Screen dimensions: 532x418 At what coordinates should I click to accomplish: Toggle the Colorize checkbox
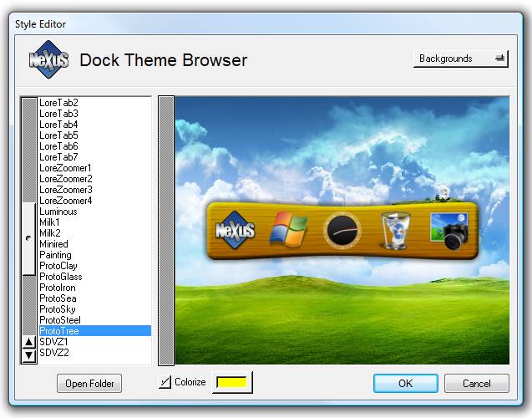(x=165, y=382)
